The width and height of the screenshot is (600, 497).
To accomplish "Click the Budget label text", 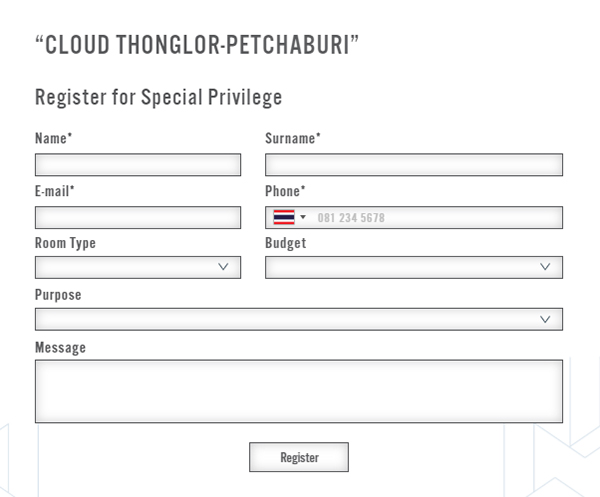I will (x=285, y=243).
